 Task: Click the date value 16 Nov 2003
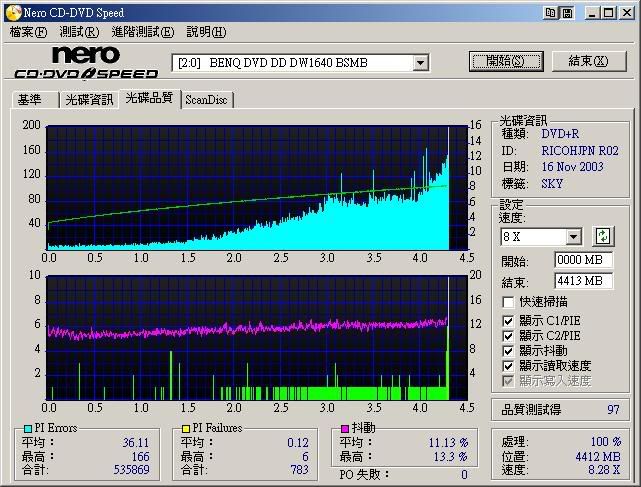click(572, 167)
